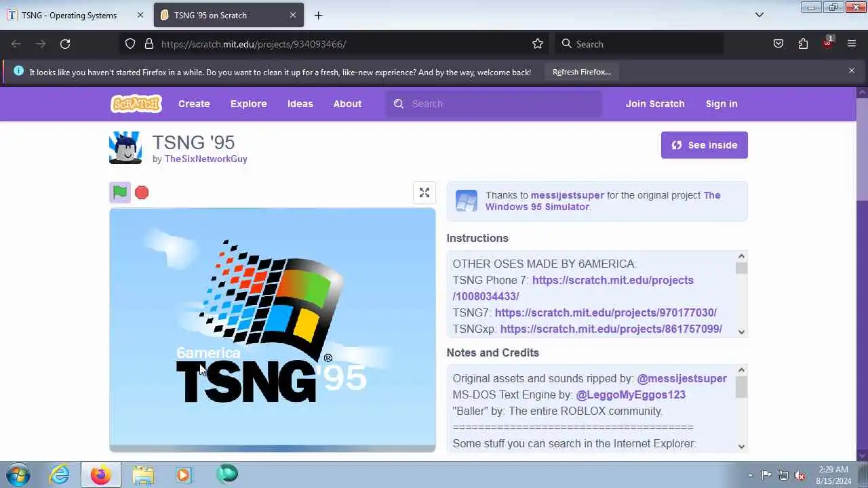Open Windows Media Player taskbar icon

pos(184,474)
